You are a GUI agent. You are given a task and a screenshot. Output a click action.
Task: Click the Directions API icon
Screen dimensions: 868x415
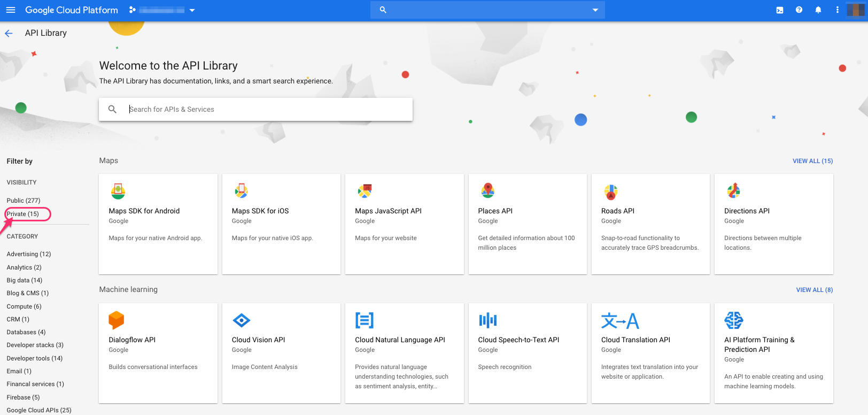734,190
